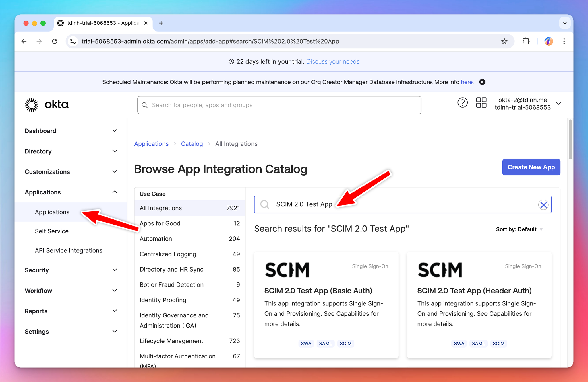Viewport: 588px width, 382px height.
Task: Open SCIM 2.0 Test App (Basic Auth)
Action: 318,291
